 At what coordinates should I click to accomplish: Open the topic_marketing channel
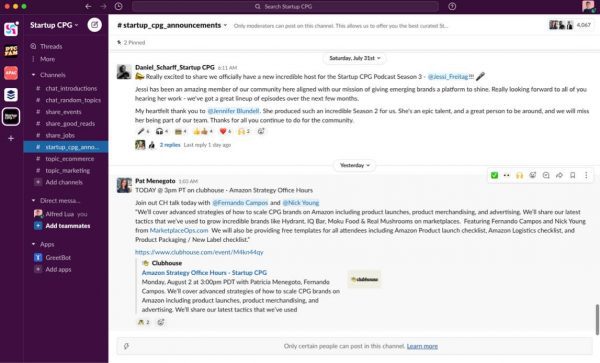pyautogui.click(x=68, y=171)
